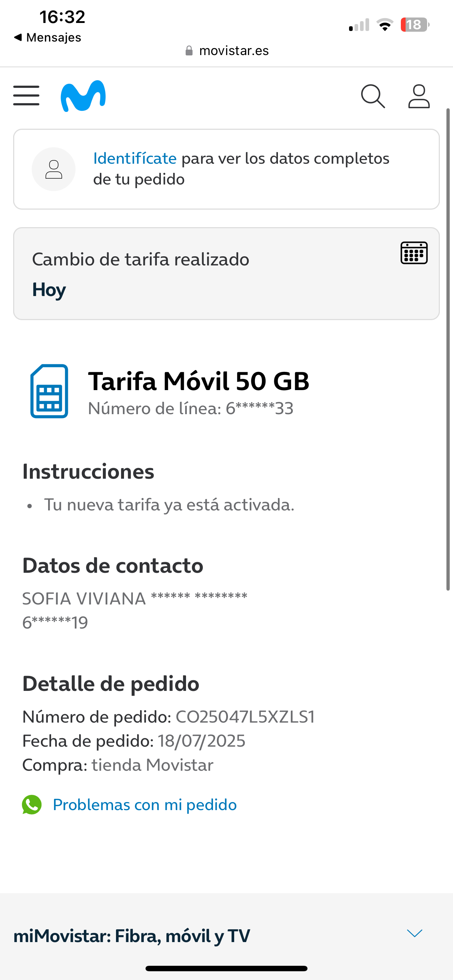Tap the Cambio de tarifa realizado card
The height and width of the screenshot is (980, 453).
(213, 274)
